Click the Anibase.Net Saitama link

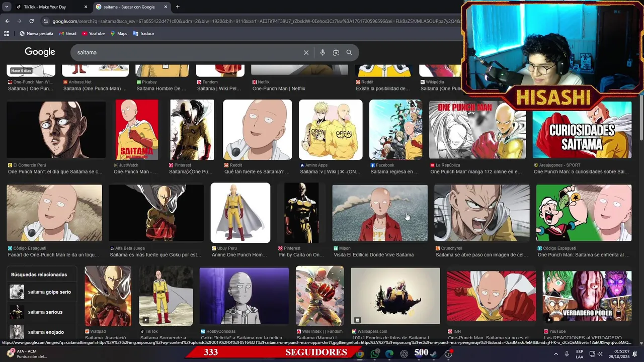click(x=95, y=88)
